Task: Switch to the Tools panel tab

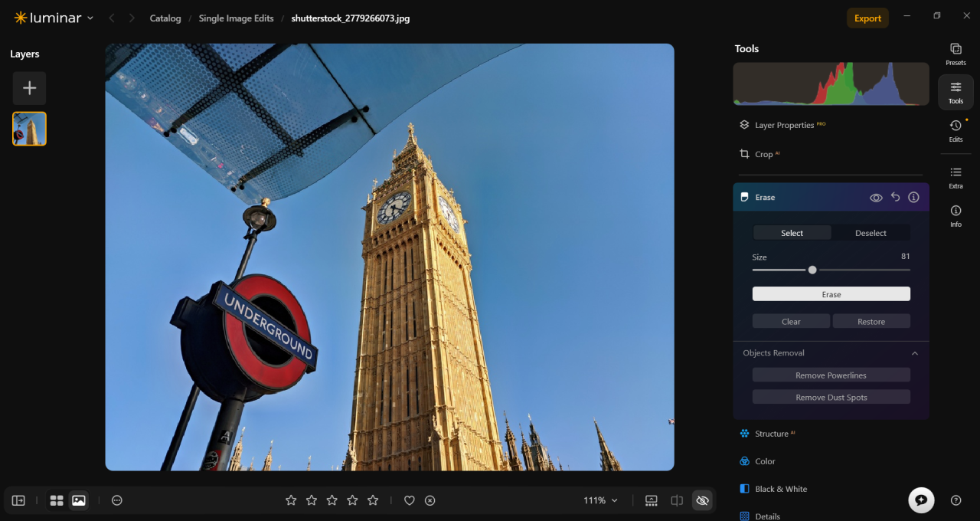Action: tap(955, 92)
